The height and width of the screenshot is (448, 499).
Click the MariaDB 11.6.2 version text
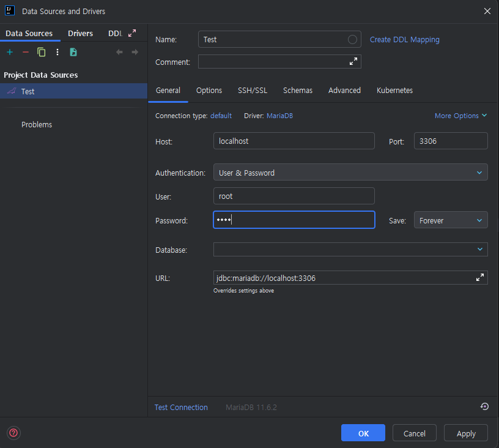tap(251, 407)
